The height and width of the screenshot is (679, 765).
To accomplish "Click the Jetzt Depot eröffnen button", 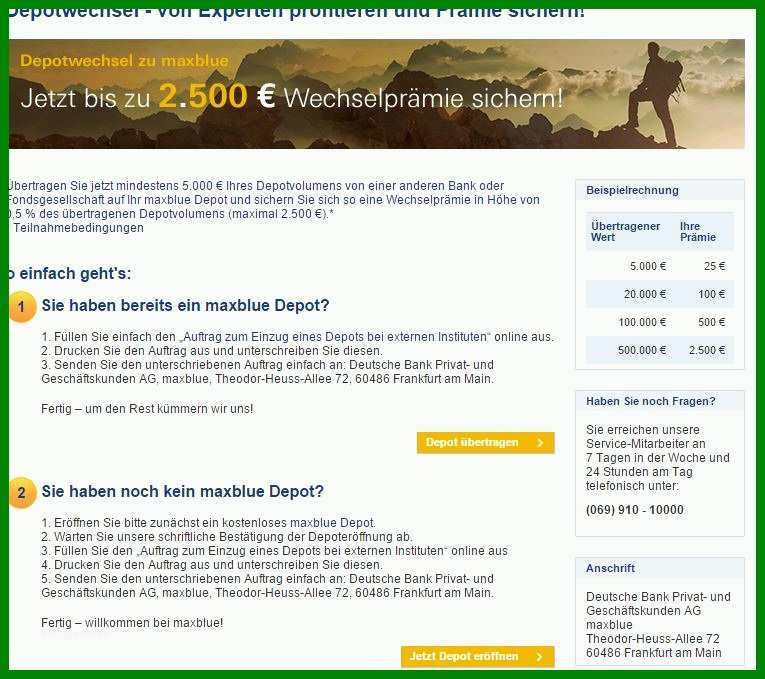I will point(478,657).
